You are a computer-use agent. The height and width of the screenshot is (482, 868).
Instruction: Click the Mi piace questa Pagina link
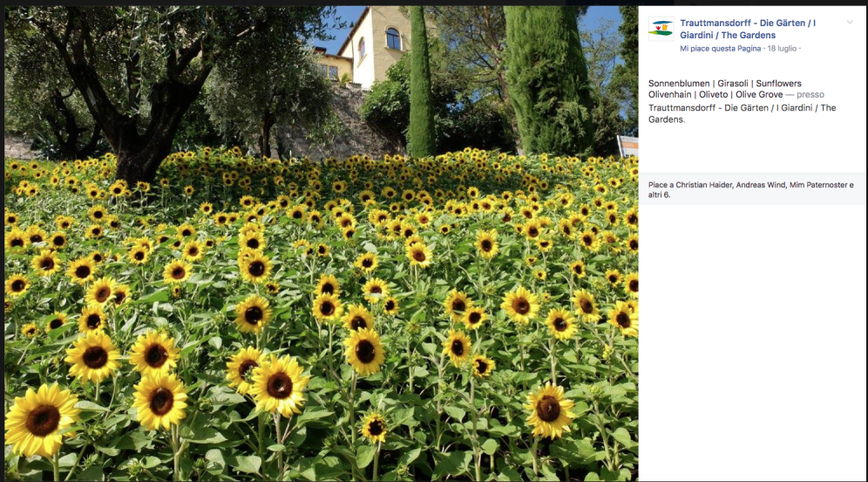[720, 49]
